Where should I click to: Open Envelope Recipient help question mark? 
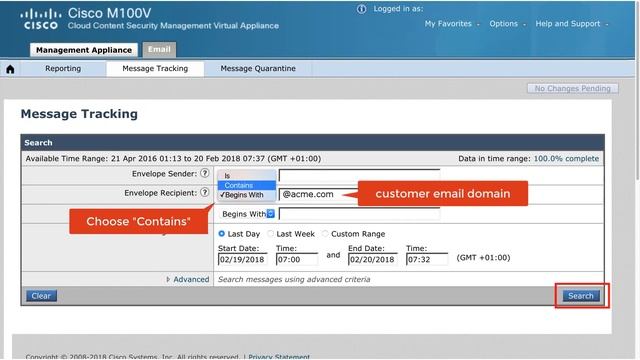[205, 192]
